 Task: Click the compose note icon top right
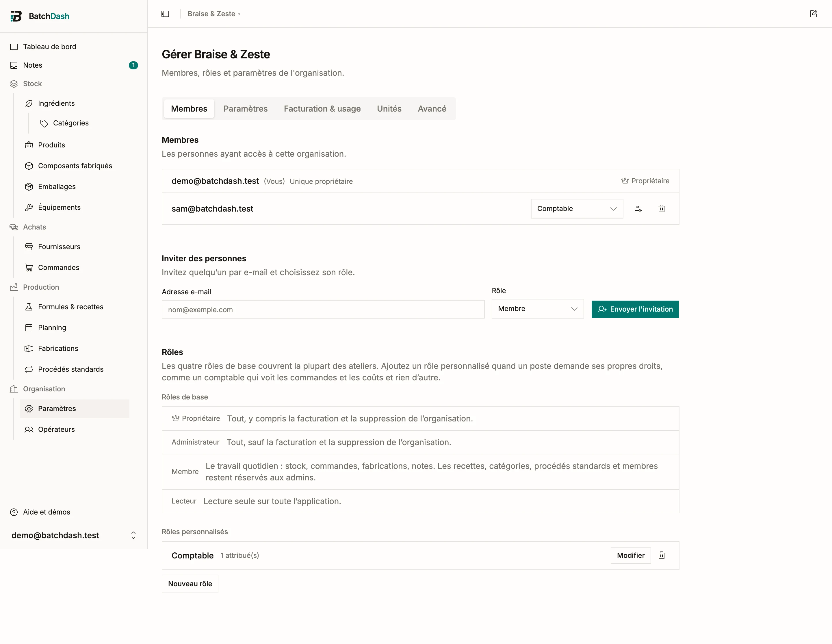[x=813, y=14]
